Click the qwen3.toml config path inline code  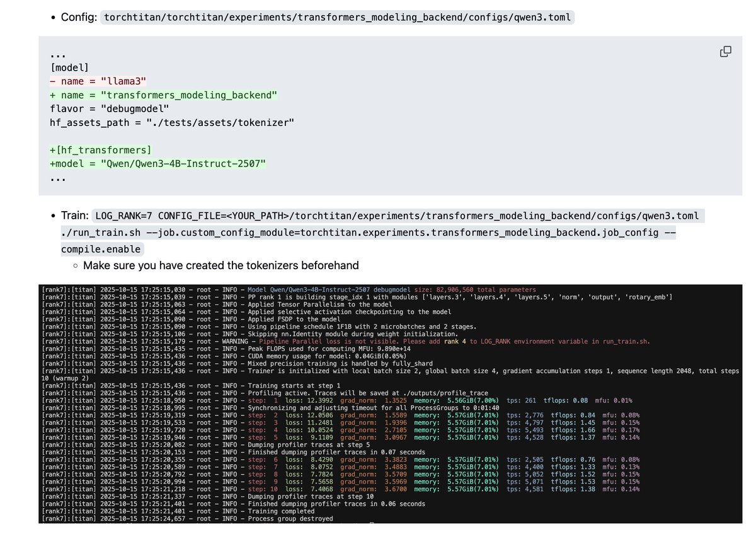tap(337, 18)
